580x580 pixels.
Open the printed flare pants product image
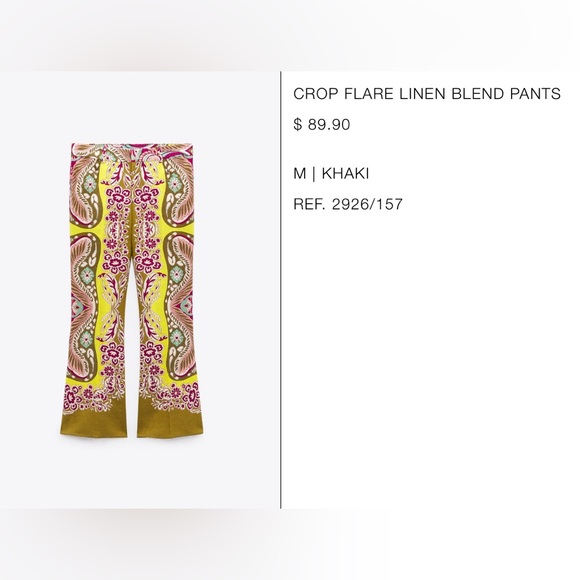[132, 291]
